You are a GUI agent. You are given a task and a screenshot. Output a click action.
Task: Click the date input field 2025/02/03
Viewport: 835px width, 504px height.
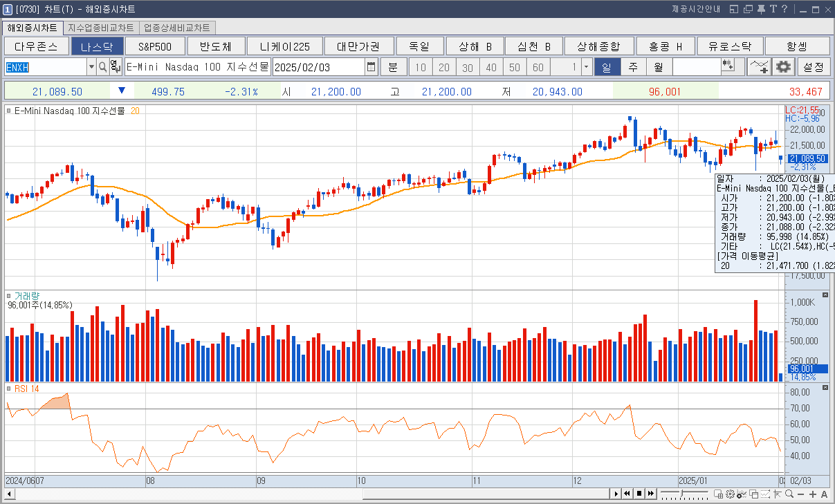[319, 67]
